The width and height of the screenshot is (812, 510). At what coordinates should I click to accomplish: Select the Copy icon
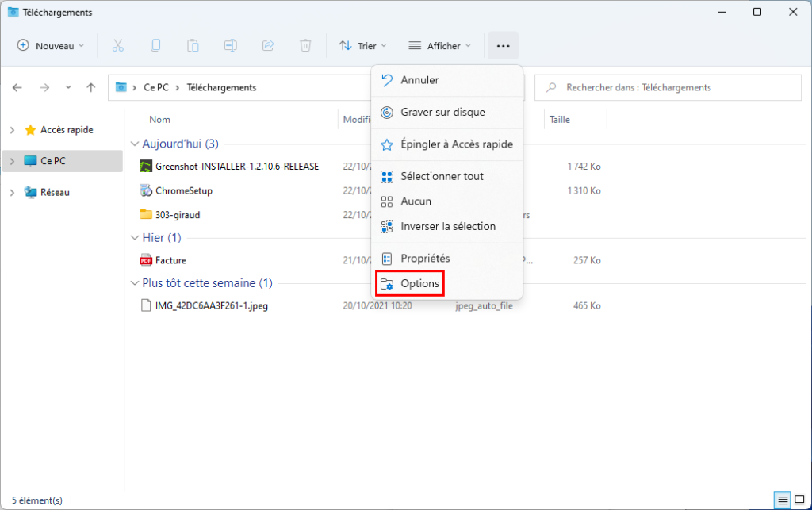click(x=155, y=45)
